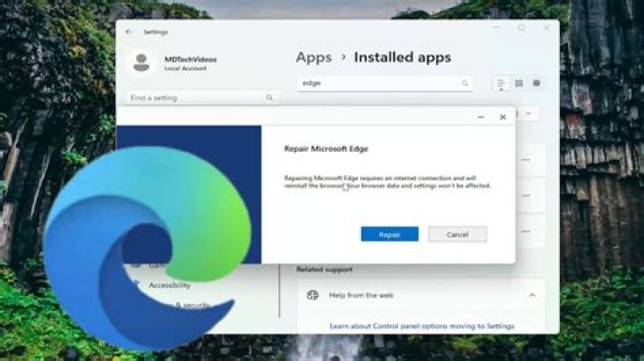Click the Apps breadcrumb link

point(314,57)
